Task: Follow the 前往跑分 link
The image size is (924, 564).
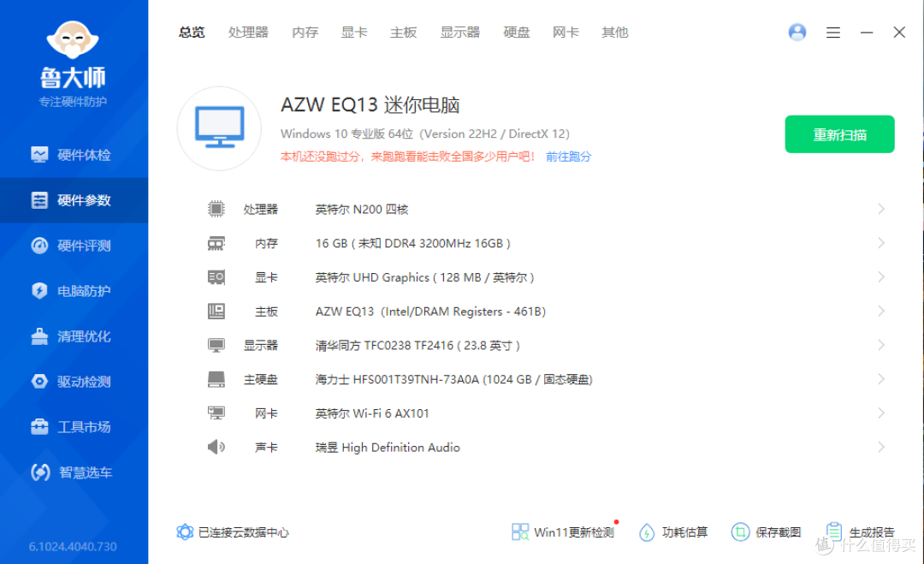Action: tap(568, 157)
